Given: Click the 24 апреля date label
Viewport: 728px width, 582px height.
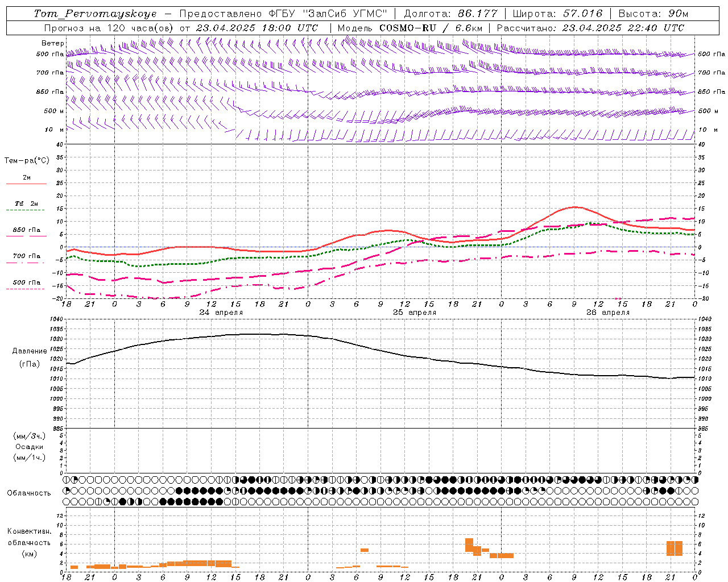Looking at the screenshot, I should click(x=221, y=313).
